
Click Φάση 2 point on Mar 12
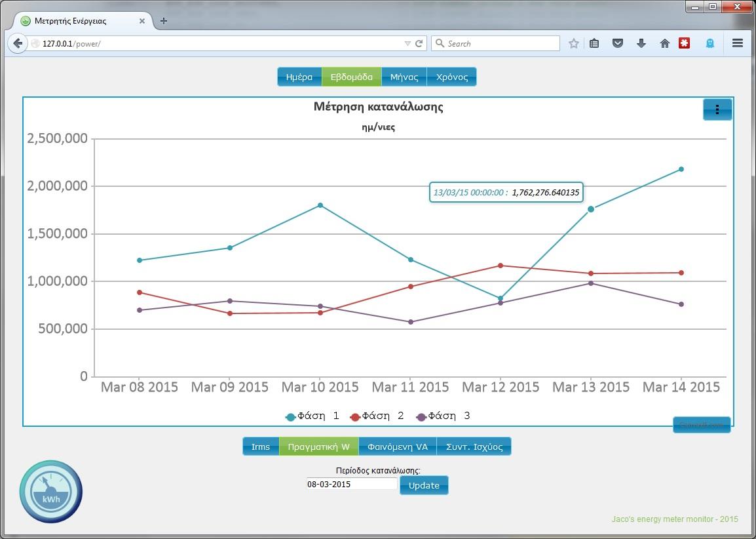(x=501, y=266)
